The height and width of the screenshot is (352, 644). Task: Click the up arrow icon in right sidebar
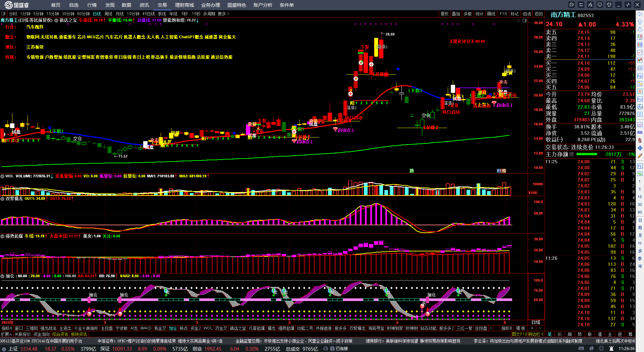tap(640, 21)
